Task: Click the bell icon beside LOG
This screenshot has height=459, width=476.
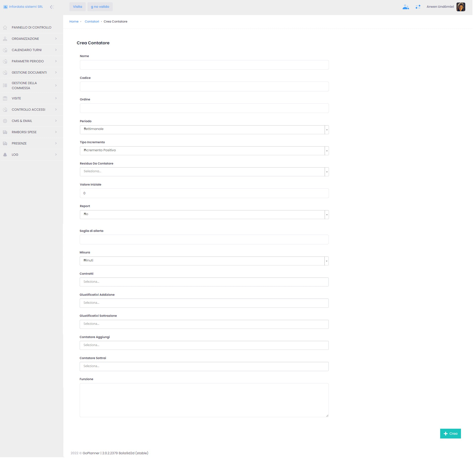Action: tap(5, 155)
